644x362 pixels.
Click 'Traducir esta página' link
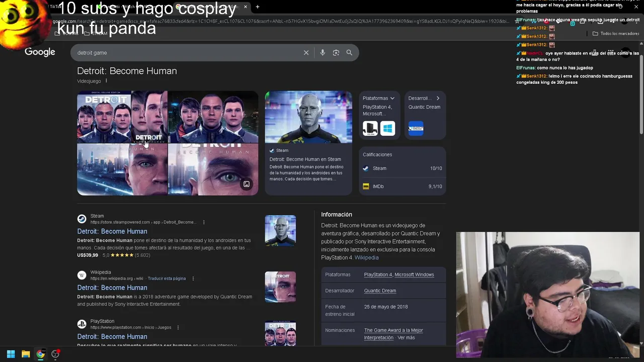click(167, 279)
